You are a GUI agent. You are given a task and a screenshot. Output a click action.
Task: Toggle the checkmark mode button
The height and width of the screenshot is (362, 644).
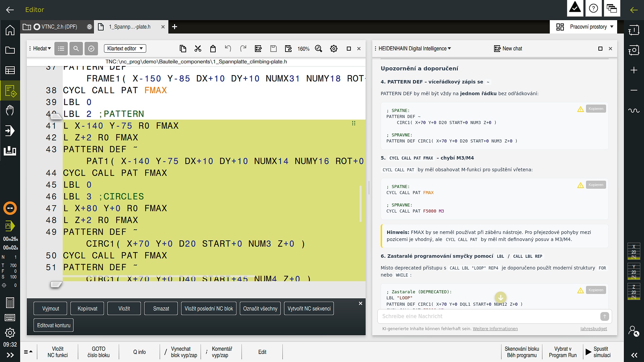tap(91, 49)
